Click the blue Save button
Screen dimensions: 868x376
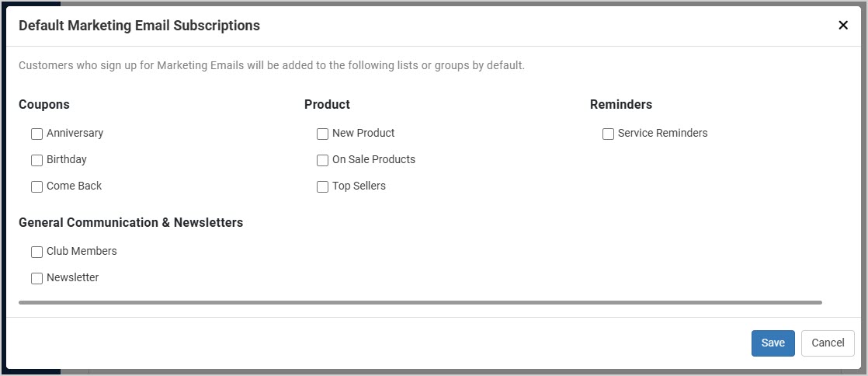point(773,343)
